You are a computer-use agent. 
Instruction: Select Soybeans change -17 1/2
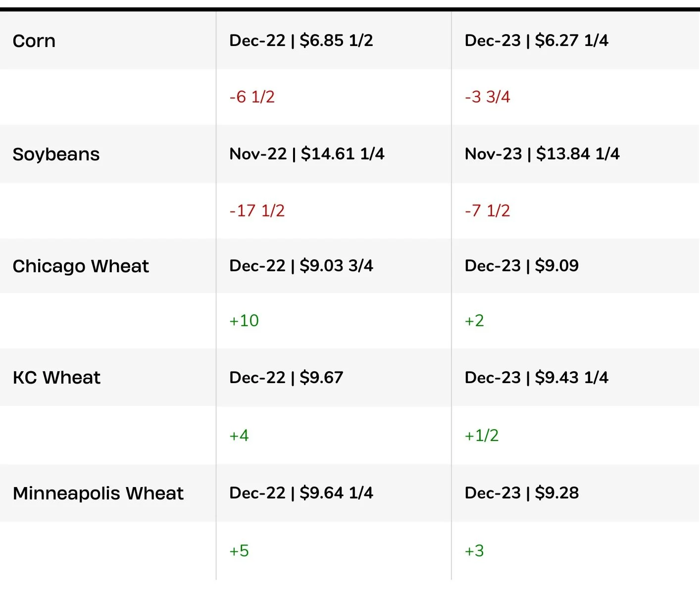pyautogui.click(x=257, y=210)
